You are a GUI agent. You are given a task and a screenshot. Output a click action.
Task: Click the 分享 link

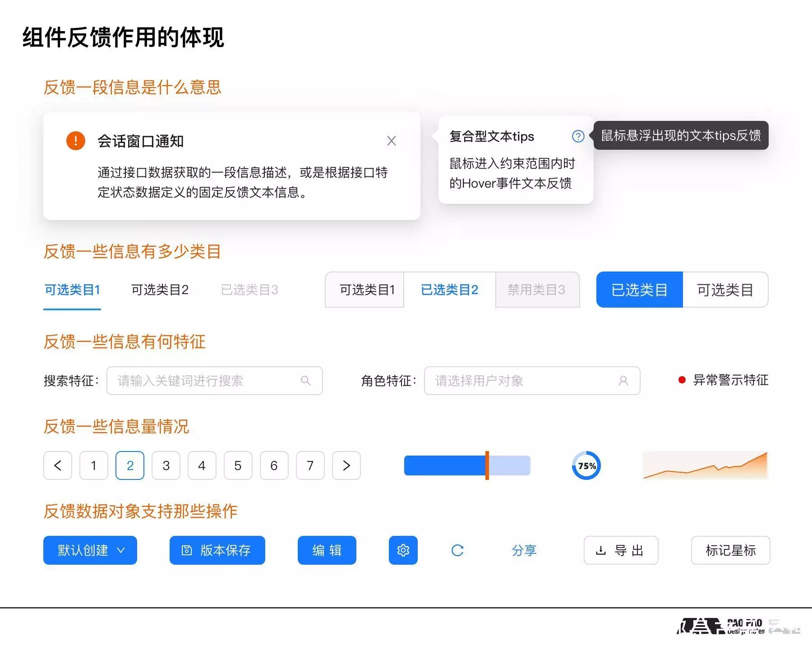[x=524, y=550]
